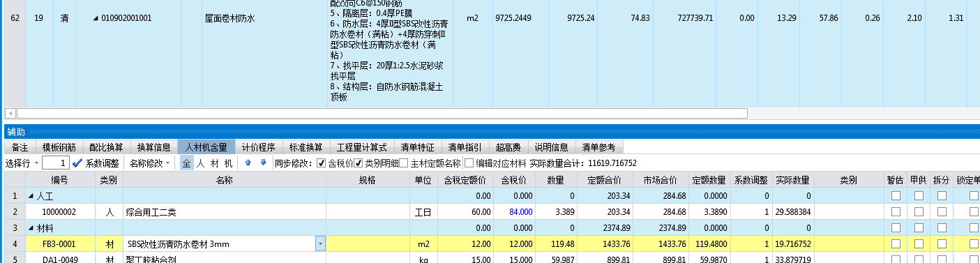Click the 聚丁胶粘合剂 name cell
This screenshot has height=263, width=980.
[x=225, y=259]
